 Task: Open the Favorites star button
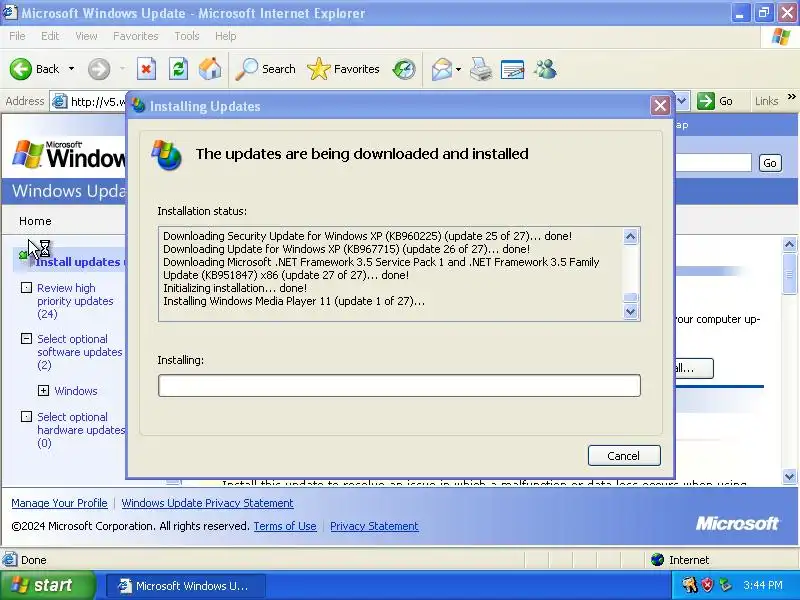point(343,69)
